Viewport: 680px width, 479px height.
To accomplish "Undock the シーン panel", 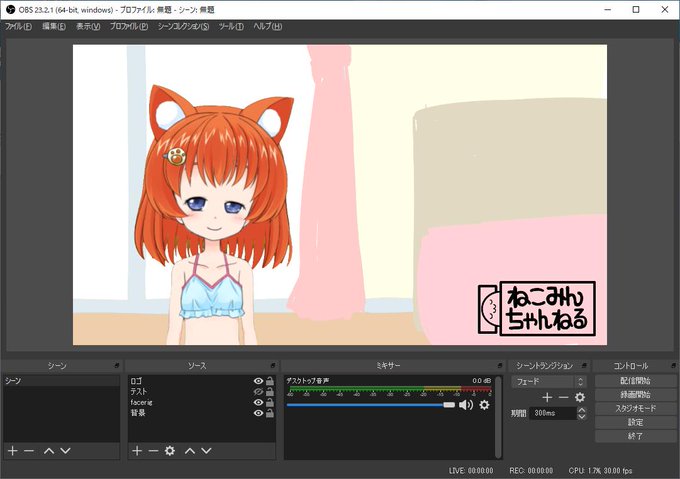I will 117,365.
